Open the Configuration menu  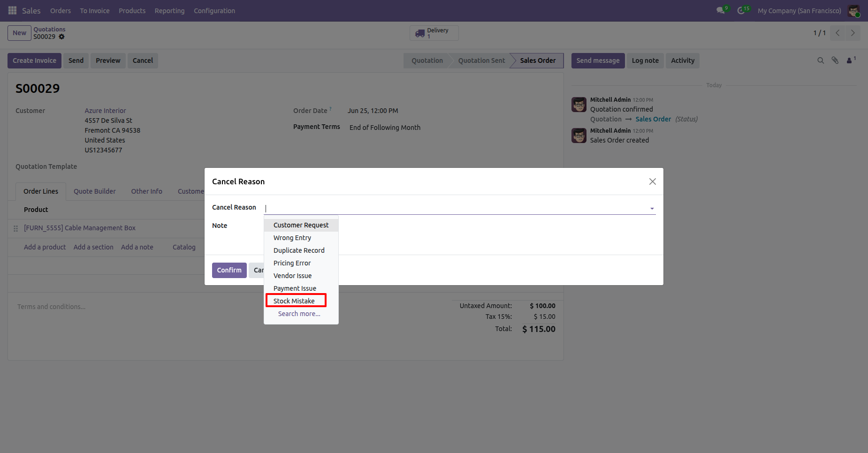coord(214,10)
